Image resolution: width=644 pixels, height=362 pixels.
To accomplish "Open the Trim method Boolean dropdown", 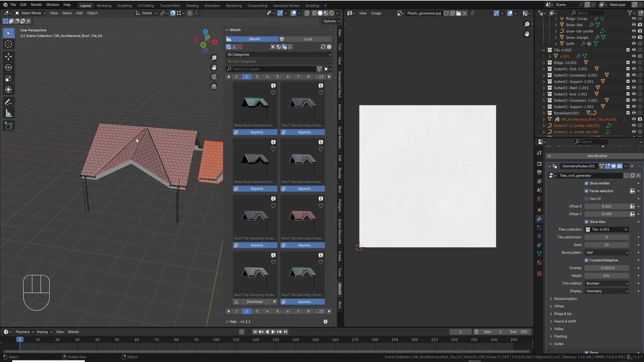I will tap(607, 284).
